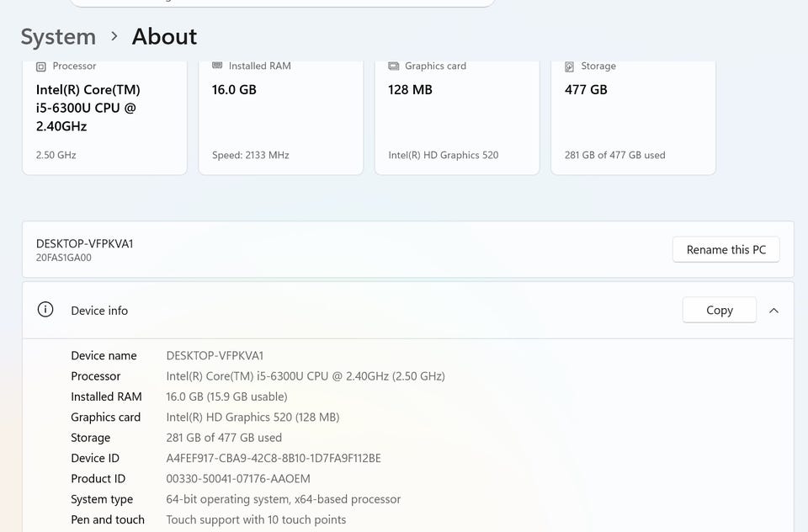The height and width of the screenshot is (532, 808).
Task: Click the Graphics card icon in spec card
Action: click(394, 66)
